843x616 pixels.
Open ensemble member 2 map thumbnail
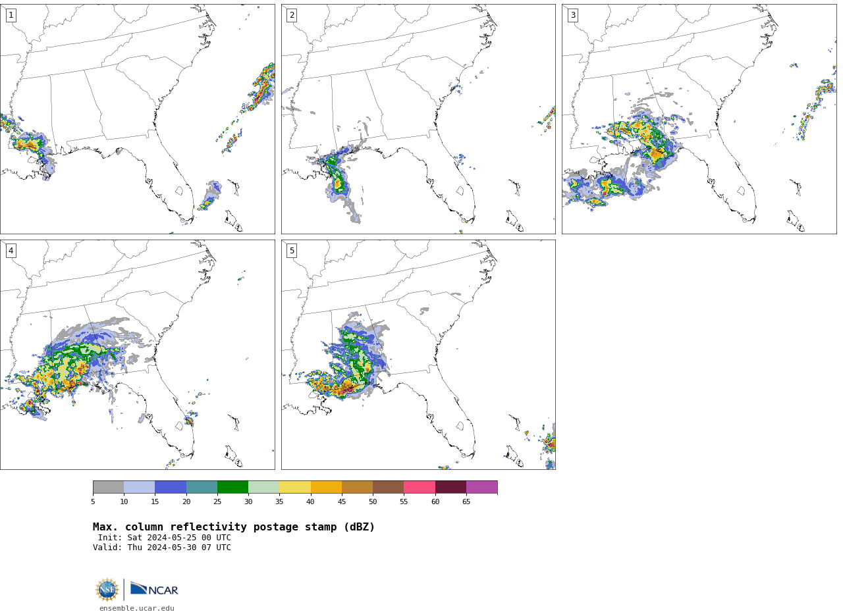418,119
